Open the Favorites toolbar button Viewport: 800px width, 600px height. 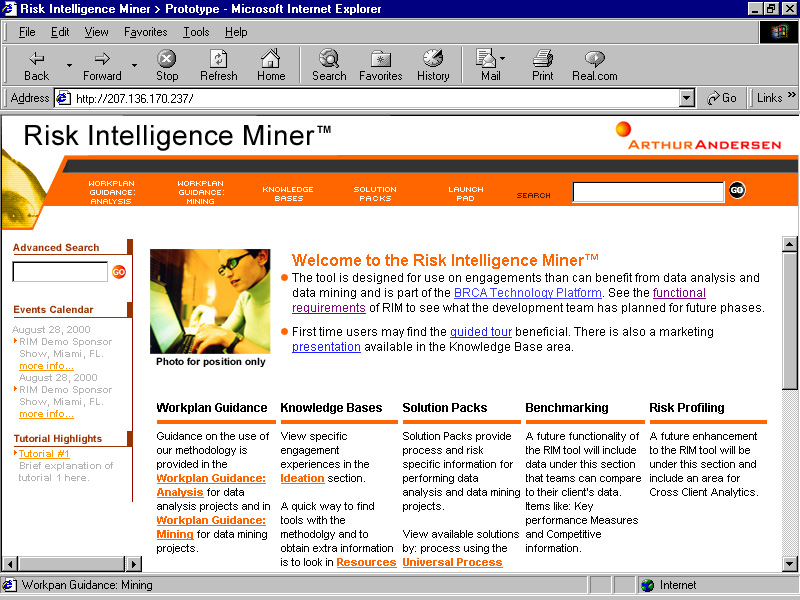click(x=381, y=66)
